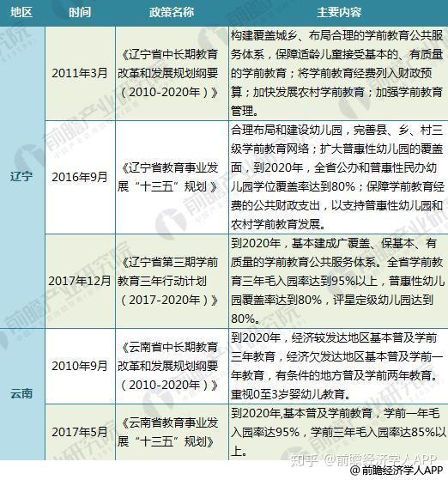The height and width of the screenshot is (480, 448).
Task: Select the 辽宁 region cell
Action: (x=21, y=177)
